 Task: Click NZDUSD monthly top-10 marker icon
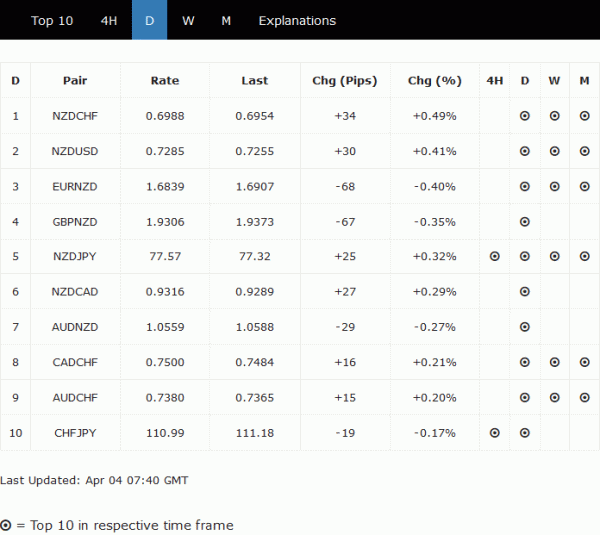coord(584,151)
